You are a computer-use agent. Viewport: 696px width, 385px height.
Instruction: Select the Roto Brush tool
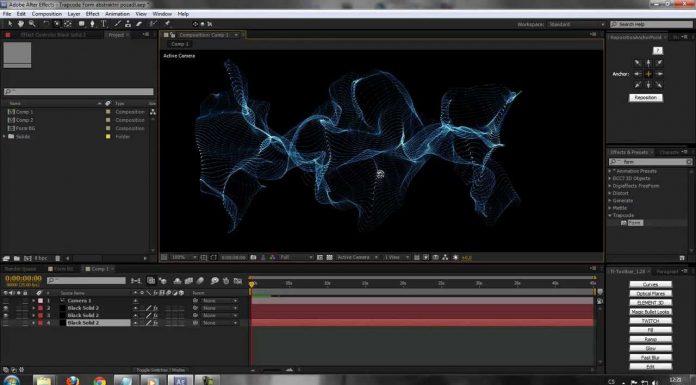pyautogui.click(x=153, y=24)
